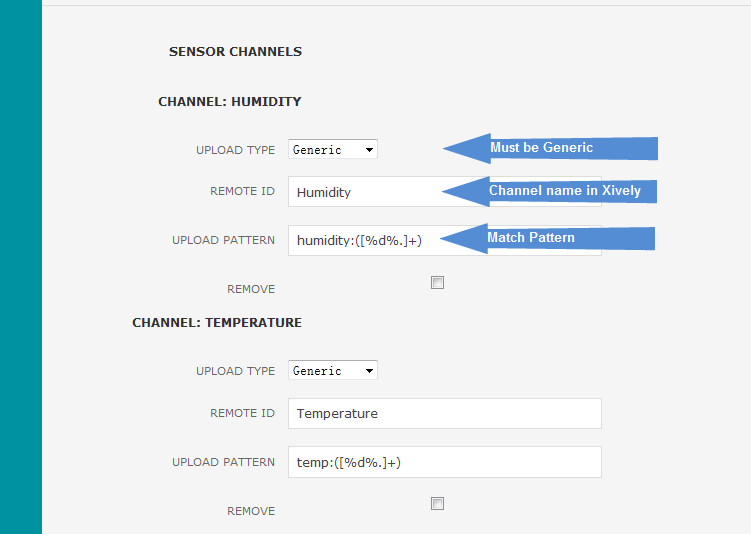751x534 pixels.
Task: Focus the Temperature Remote ID field
Action: 444,413
